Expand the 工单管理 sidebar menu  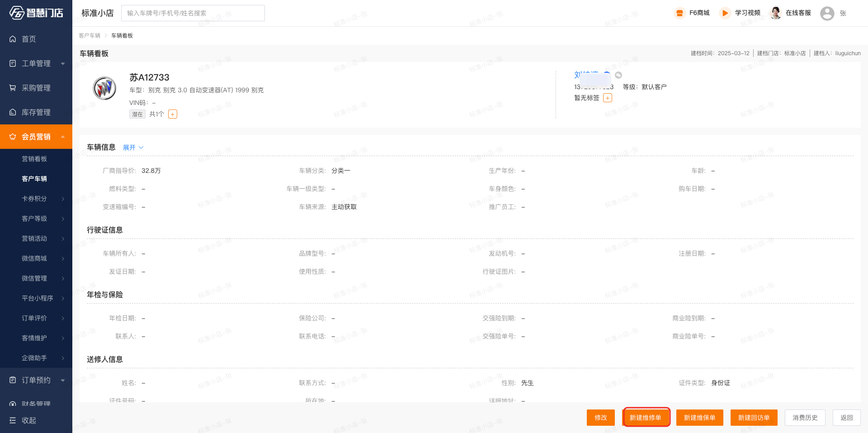36,64
